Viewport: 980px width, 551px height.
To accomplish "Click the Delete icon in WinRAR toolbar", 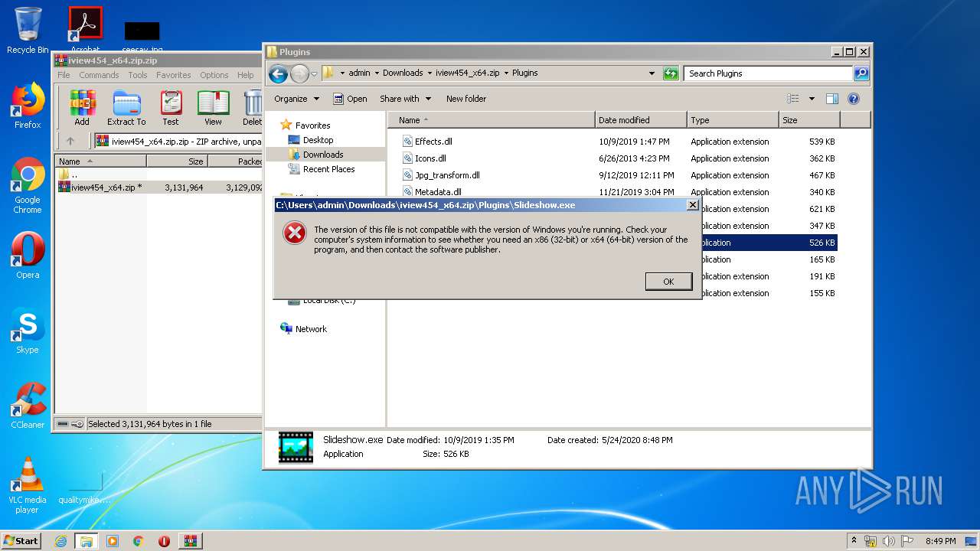I will (x=252, y=108).
